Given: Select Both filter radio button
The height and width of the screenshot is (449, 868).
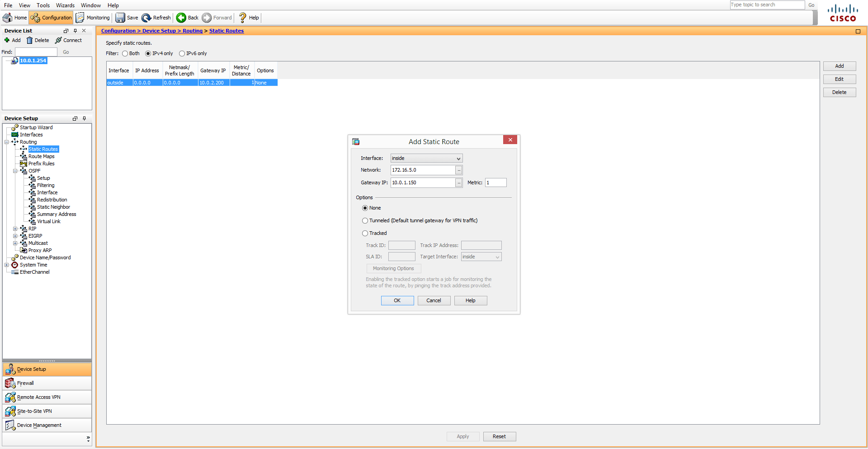Looking at the screenshot, I should tap(125, 53).
